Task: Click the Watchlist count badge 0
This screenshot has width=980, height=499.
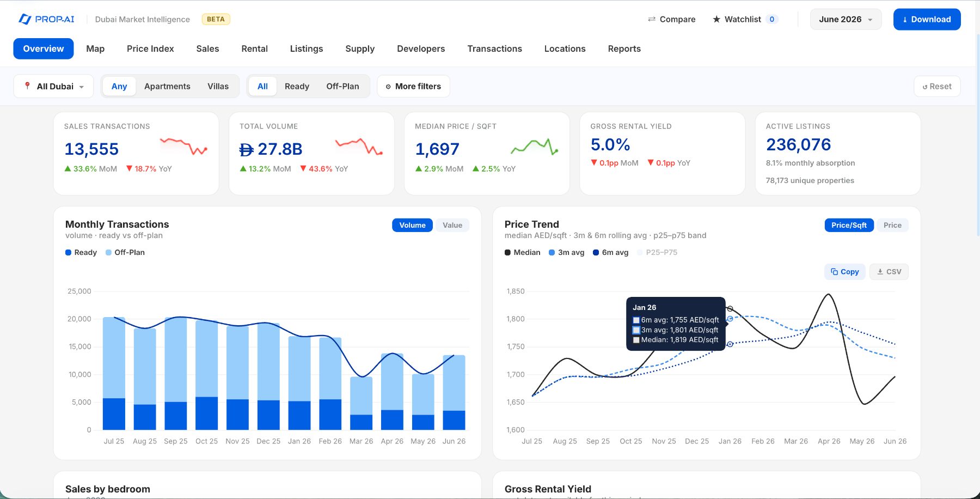Action: coord(771,19)
